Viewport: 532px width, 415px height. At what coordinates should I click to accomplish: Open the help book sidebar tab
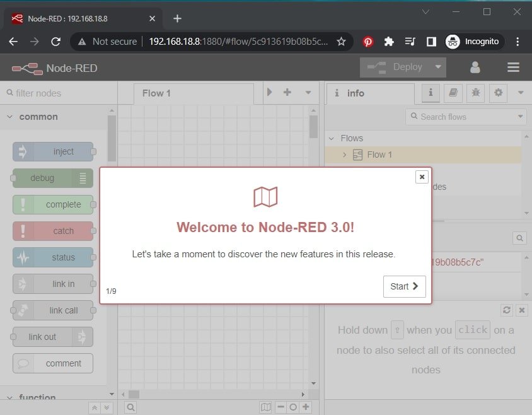click(453, 93)
